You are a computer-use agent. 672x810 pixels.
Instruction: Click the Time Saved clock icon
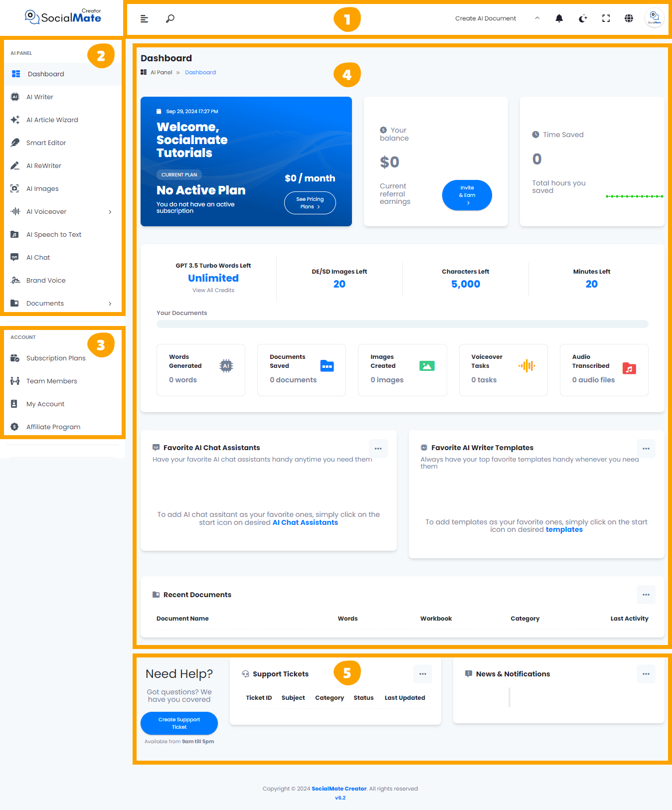click(536, 135)
